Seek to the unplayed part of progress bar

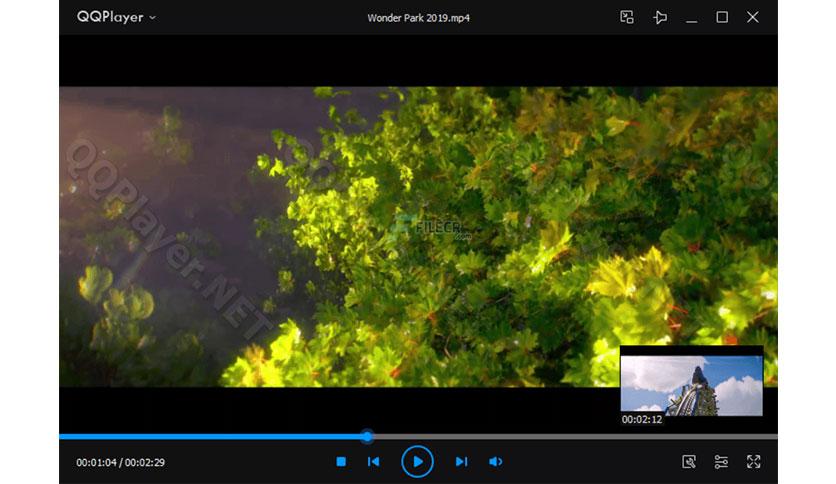pyautogui.click(x=575, y=437)
